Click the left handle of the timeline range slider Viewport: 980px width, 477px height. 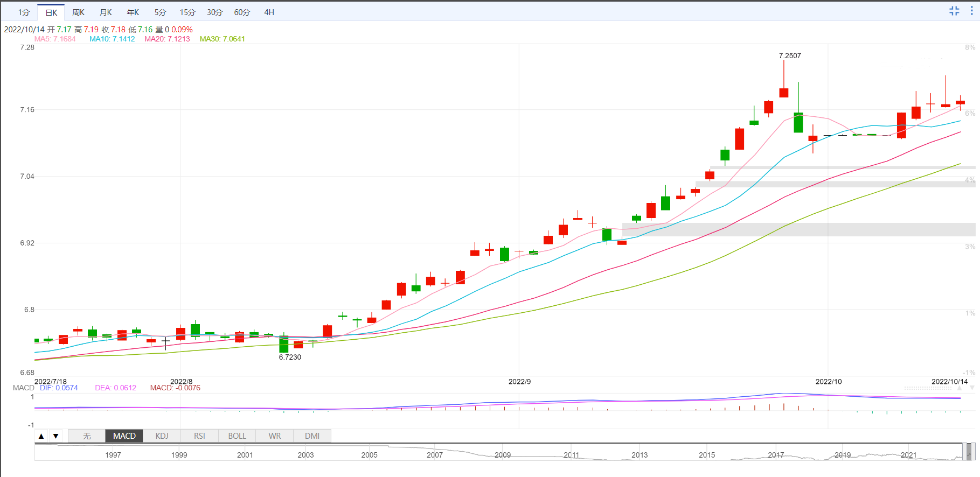964,452
